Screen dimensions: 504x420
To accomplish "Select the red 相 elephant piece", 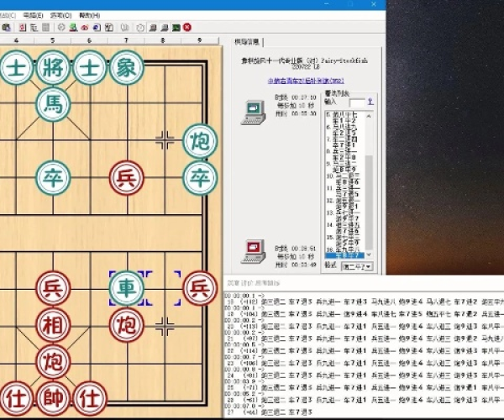I will pyautogui.click(x=53, y=324).
